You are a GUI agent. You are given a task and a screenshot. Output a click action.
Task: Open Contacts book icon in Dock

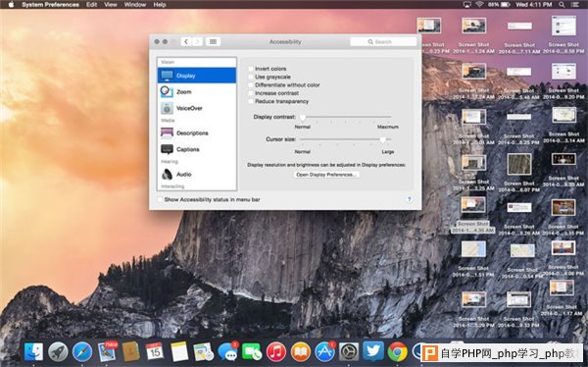pos(131,352)
